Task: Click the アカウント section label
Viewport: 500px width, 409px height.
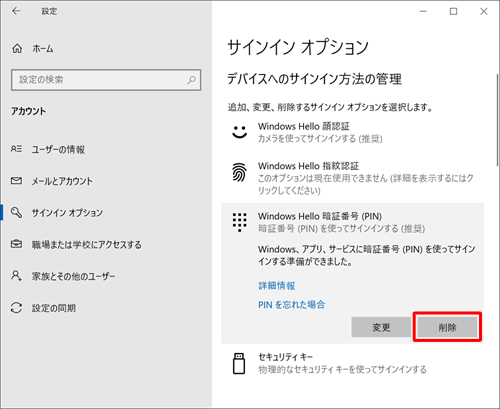Action: tap(28, 111)
